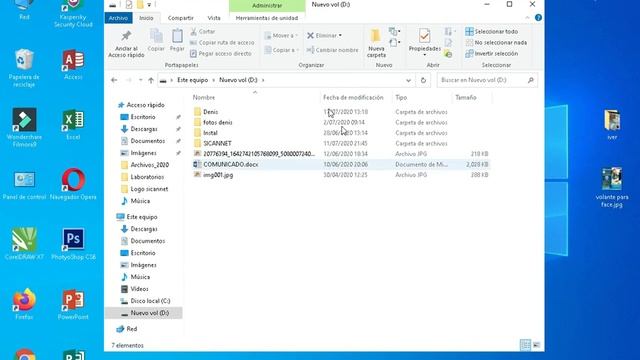Pin to Quick access (Anclar al Acceso rápido)

pyautogui.click(x=126, y=44)
